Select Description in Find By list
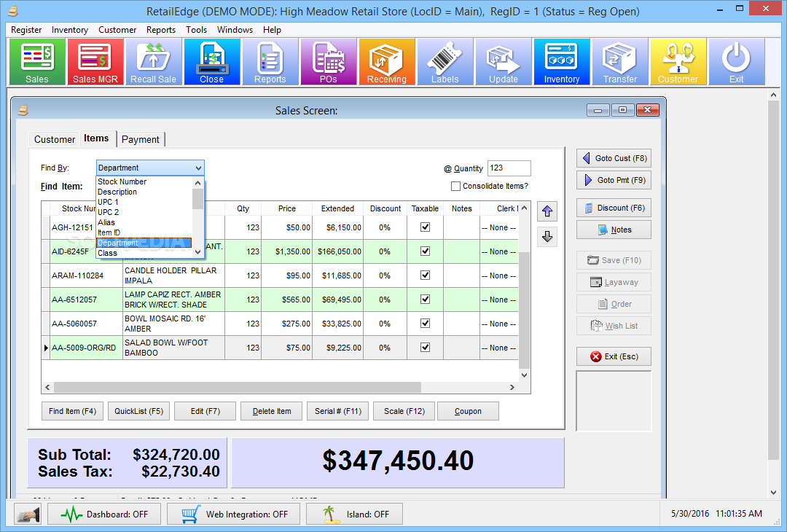Viewport: 787px width, 532px height. 144,192
